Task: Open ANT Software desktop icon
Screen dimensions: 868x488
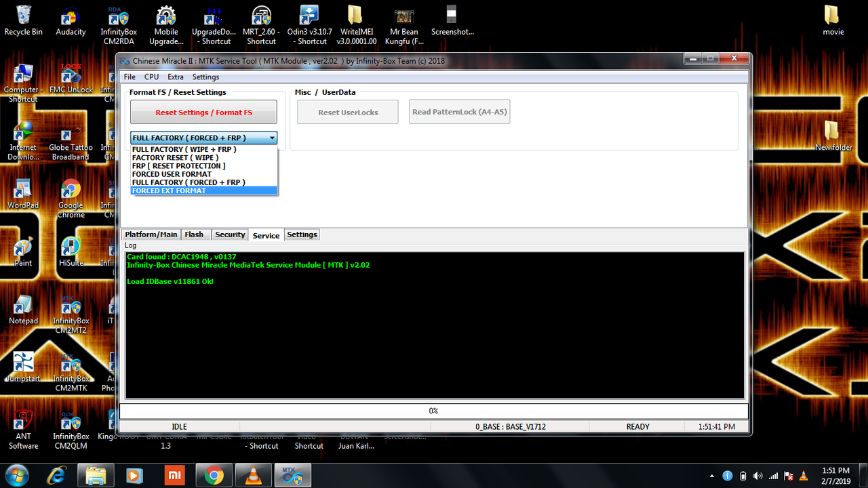Action: pyautogui.click(x=23, y=429)
